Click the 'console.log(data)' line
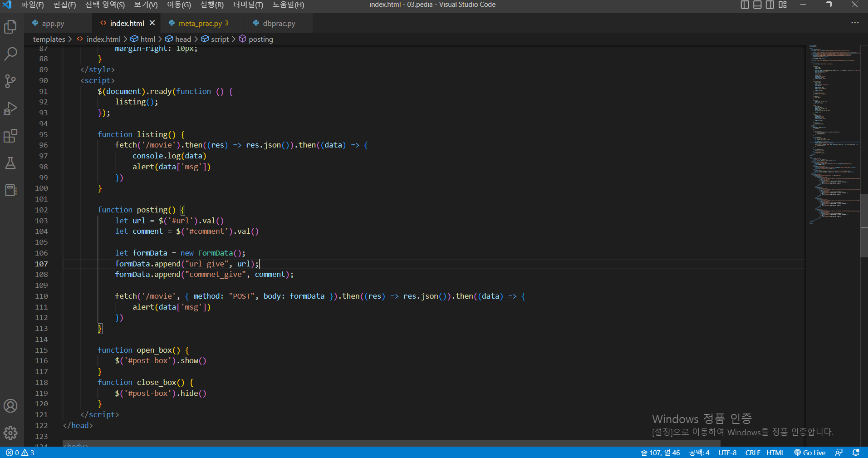The image size is (868, 458). [169, 156]
